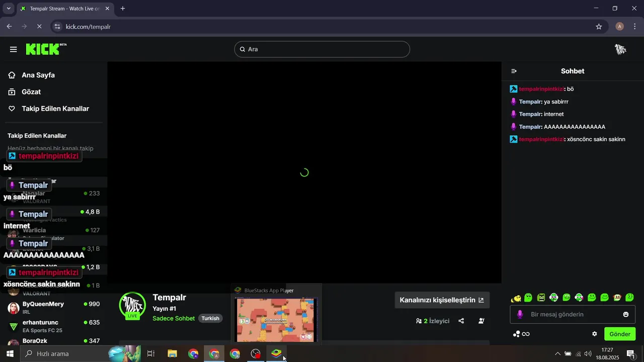Click Hızlı arama taskbar search
Image resolution: width=644 pixels, height=362 pixels.
click(80, 354)
